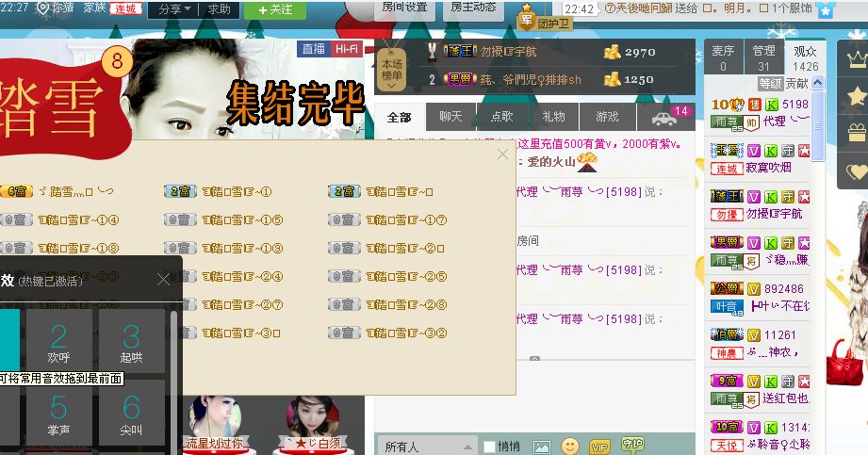Click the 房间设置 room settings button
The height and width of the screenshot is (455, 868).
coord(405,8)
